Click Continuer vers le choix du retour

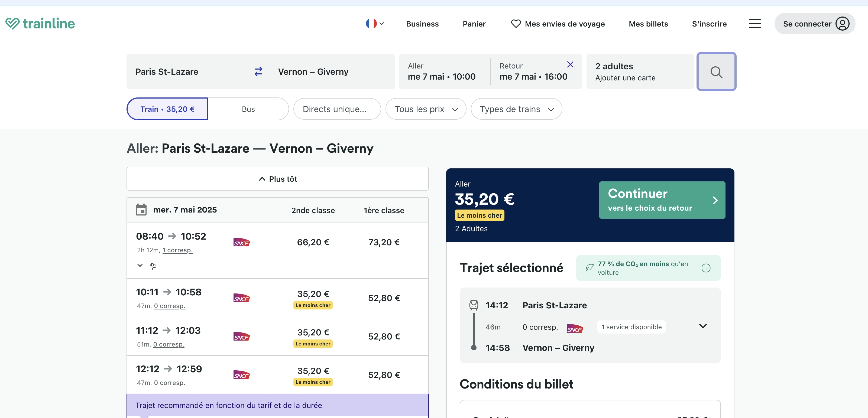pos(662,200)
